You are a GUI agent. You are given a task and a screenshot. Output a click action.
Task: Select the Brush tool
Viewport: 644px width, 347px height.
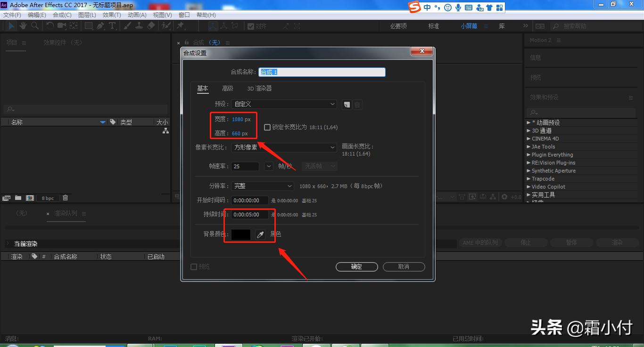128,26
